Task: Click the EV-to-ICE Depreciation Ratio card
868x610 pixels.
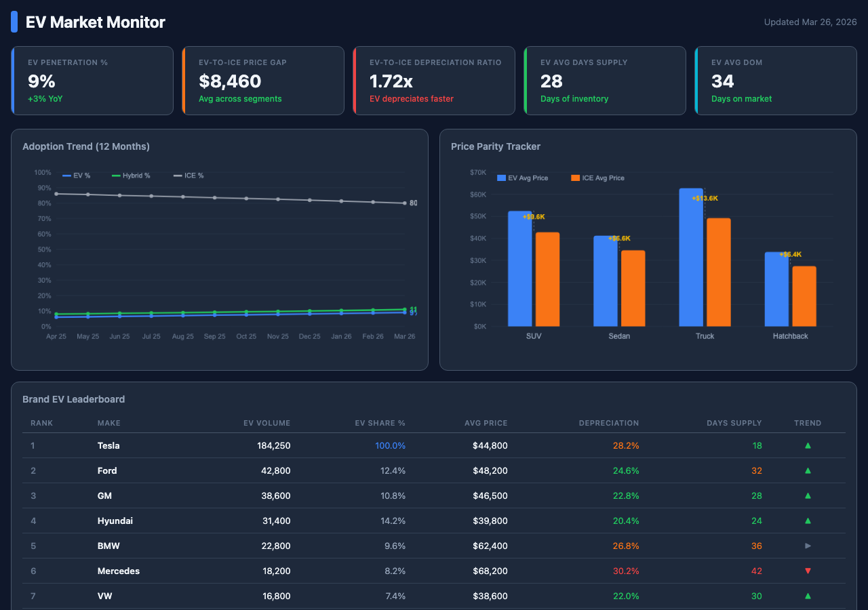Action: 434,81
